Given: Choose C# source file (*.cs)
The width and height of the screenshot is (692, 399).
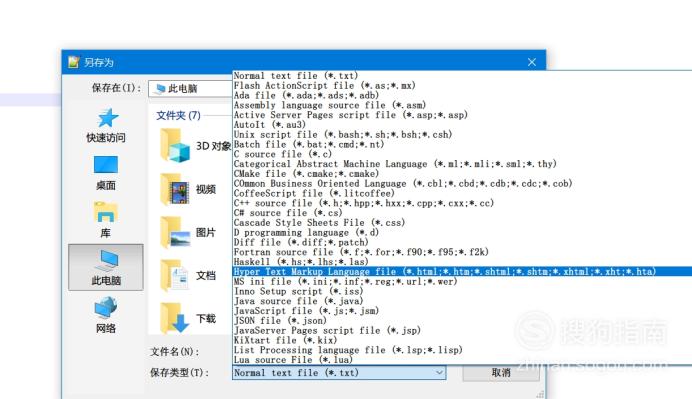Looking at the screenshot, I should [462, 213].
